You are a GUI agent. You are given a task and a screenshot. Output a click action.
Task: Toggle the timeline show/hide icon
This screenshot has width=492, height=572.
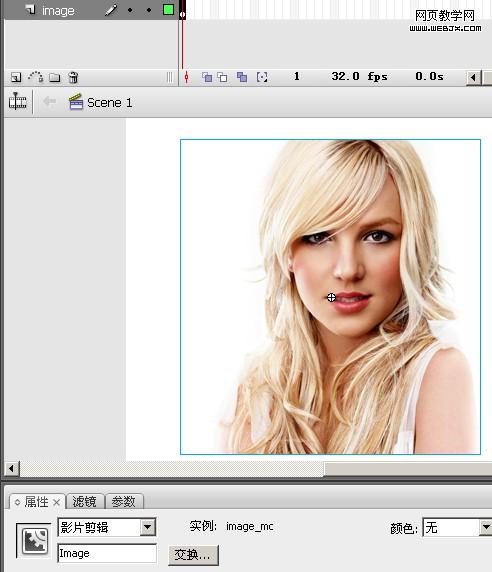(18, 102)
